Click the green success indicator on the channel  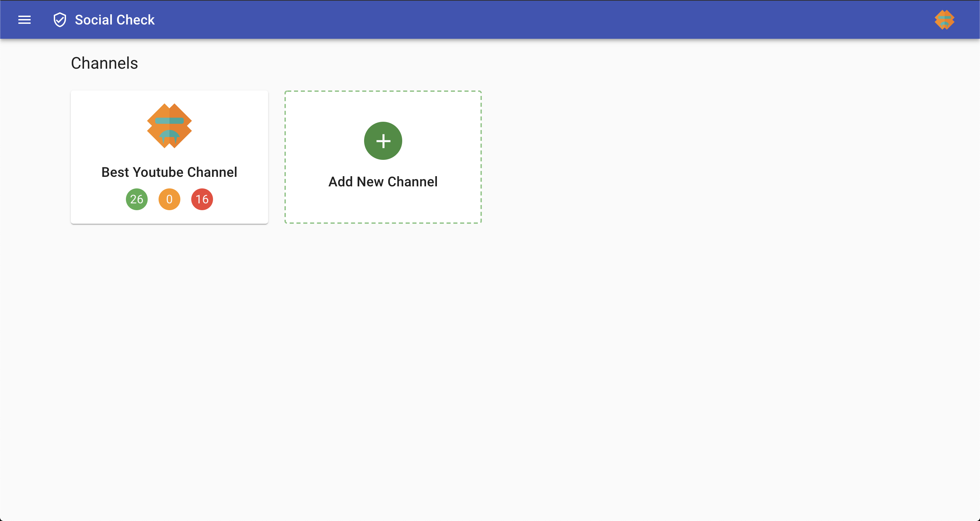136,199
